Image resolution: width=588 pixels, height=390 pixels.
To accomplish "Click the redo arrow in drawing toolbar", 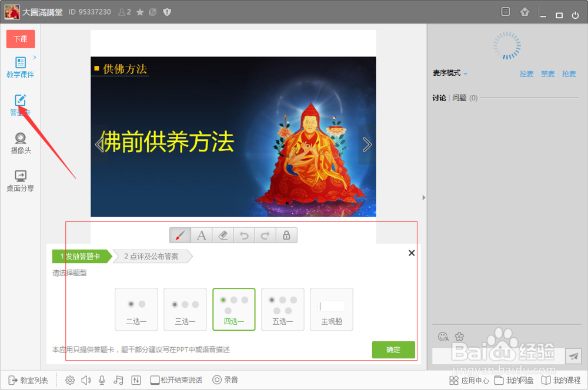I will pos(265,236).
